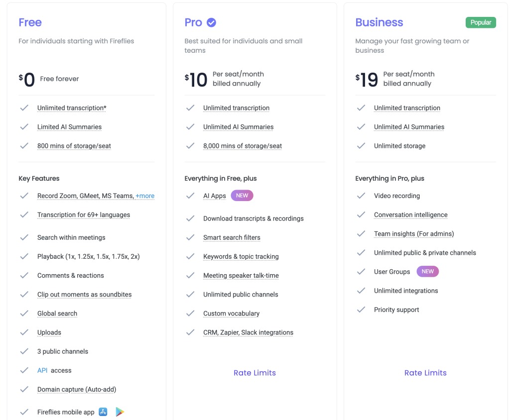The height and width of the screenshot is (420, 510).
Task: Click the Google Play icon beside Fireflies mobile app
Action: pos(120,412)
